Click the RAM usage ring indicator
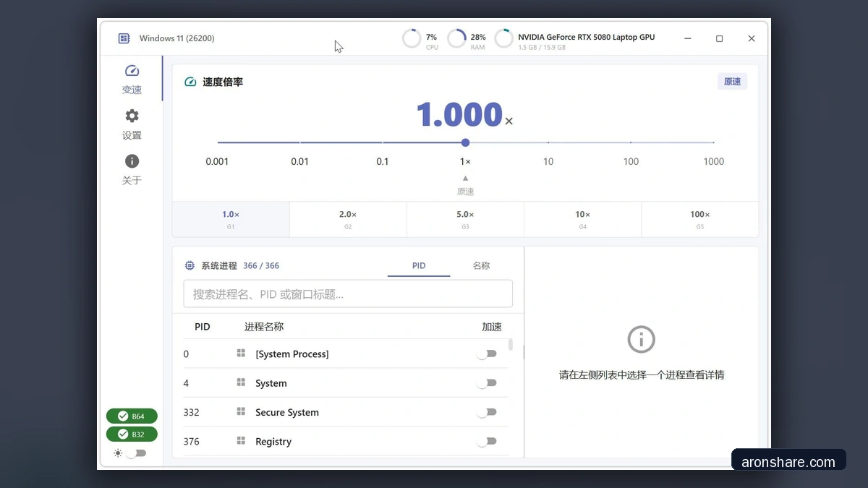Screen dimensions: 868x488 pyautogui.click(x=456, y=38)
